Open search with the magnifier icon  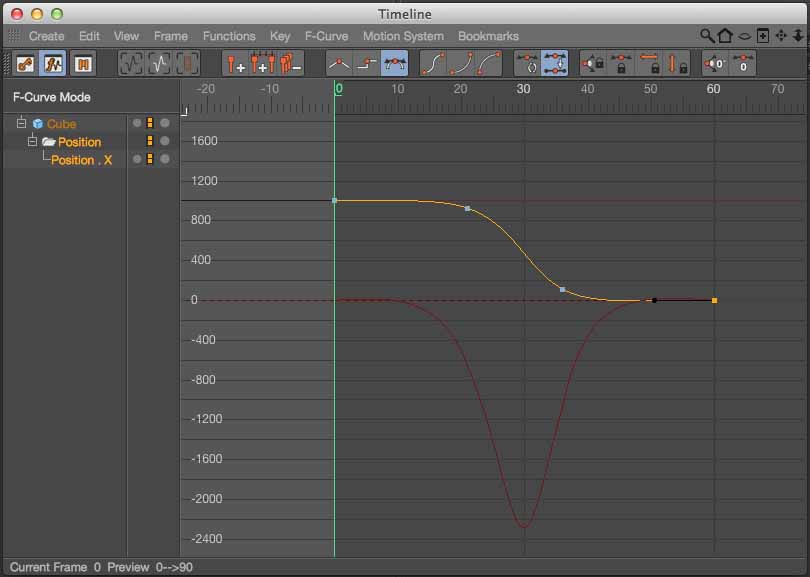(x=707, y=36)
